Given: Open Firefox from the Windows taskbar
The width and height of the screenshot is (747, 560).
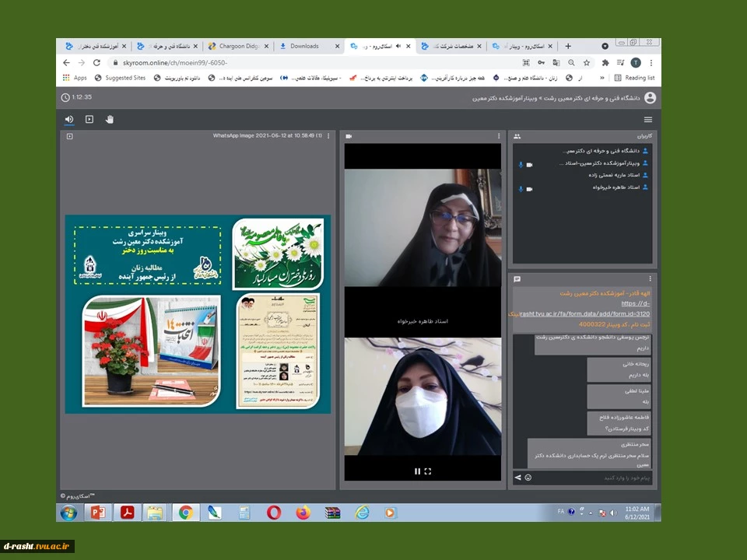Looking at the screenshot, I should pos(303,513).
